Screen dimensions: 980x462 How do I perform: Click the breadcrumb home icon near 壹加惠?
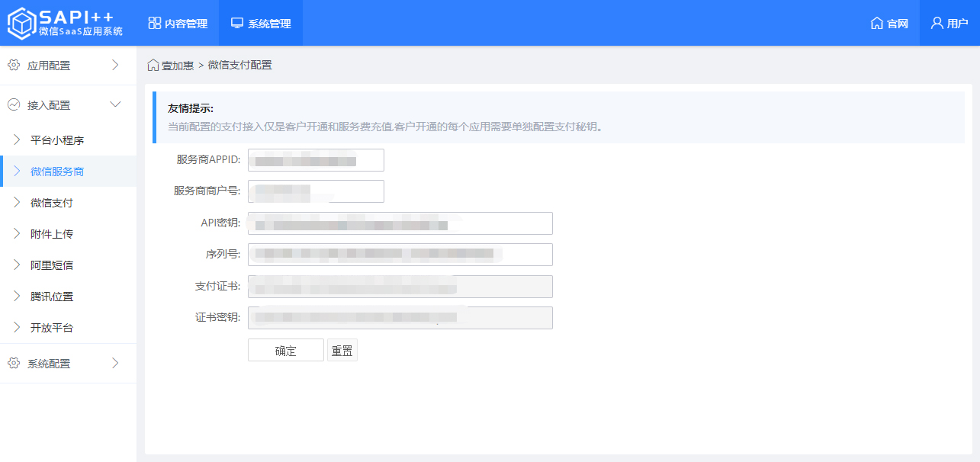pyautogui.click(x=153, y=66)
